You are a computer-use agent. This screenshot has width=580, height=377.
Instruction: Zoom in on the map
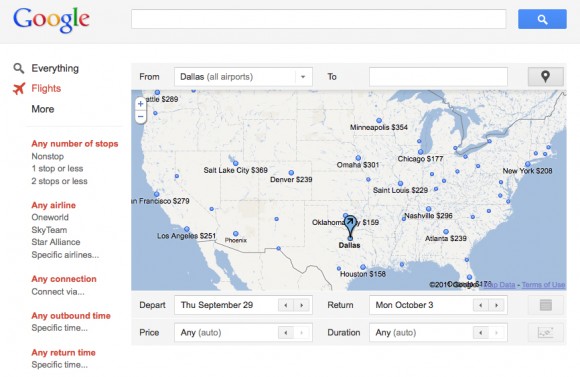point(141,104)
